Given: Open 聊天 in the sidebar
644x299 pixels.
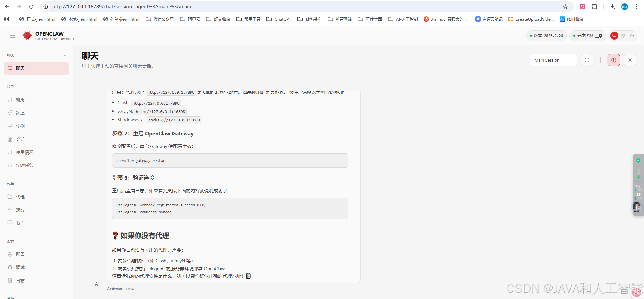Looking at the screenshot, I should (37, 68).
